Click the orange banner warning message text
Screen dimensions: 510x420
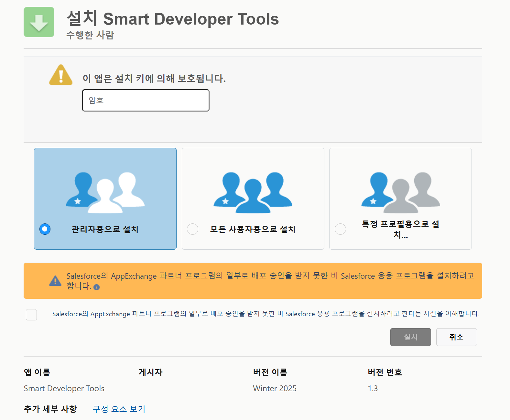pyautogui.click(x=270, y=281)
